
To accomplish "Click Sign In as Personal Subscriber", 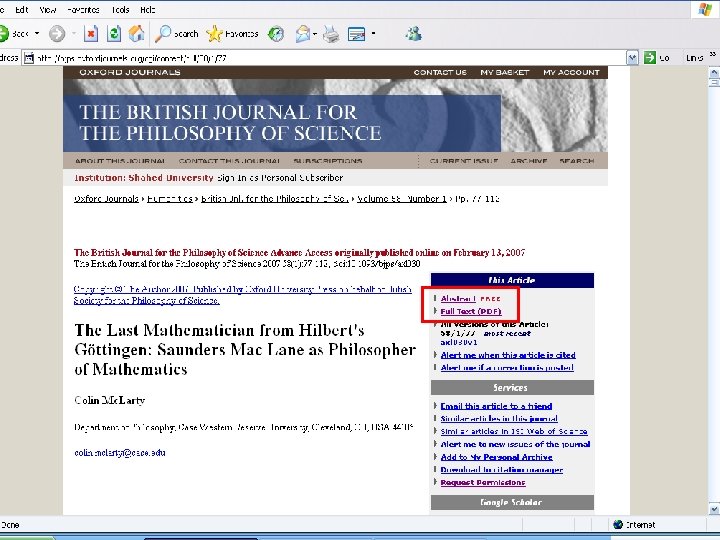I will pos(280,178).
